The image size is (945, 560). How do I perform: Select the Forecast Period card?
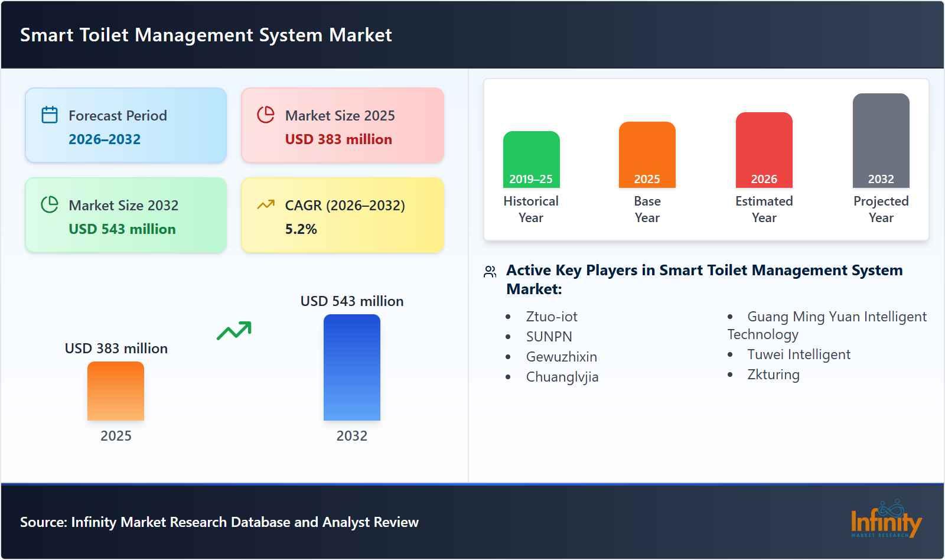click(x=125, y=124)
